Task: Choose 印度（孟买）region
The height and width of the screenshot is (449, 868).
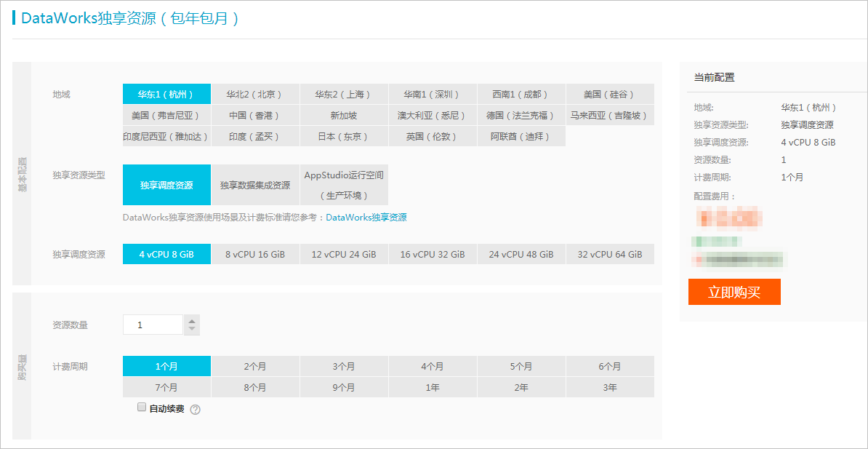Action: coord(255,136)
